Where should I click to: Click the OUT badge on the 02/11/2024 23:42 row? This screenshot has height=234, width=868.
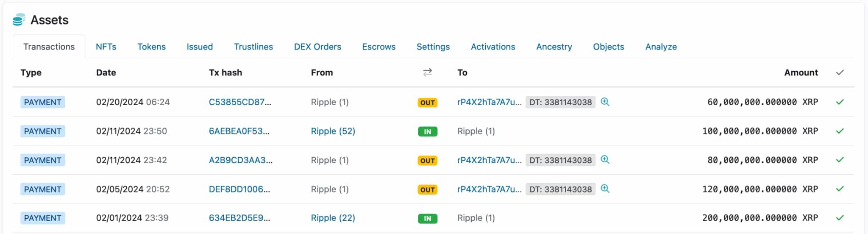(427, 161)
